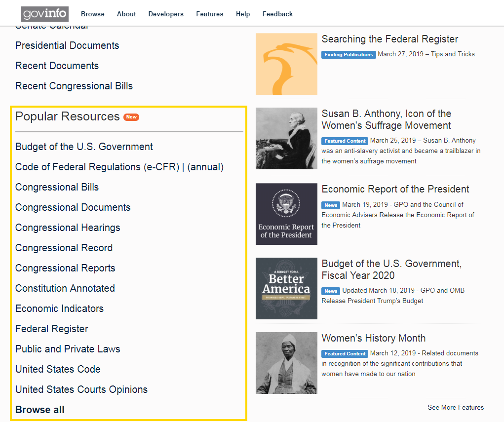Screen dimensions: 504x422
Task: Click Browse all resources
Action: tap(40, 410)
